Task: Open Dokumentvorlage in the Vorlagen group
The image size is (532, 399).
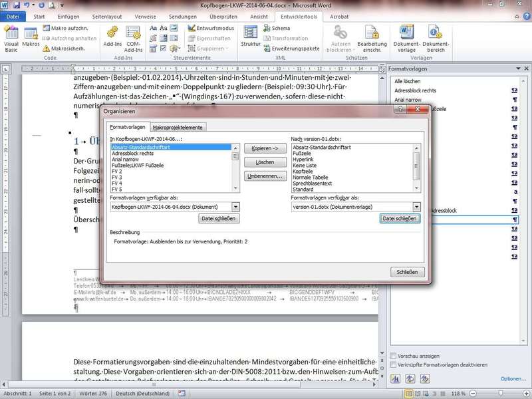Action: tap(406, 37)
